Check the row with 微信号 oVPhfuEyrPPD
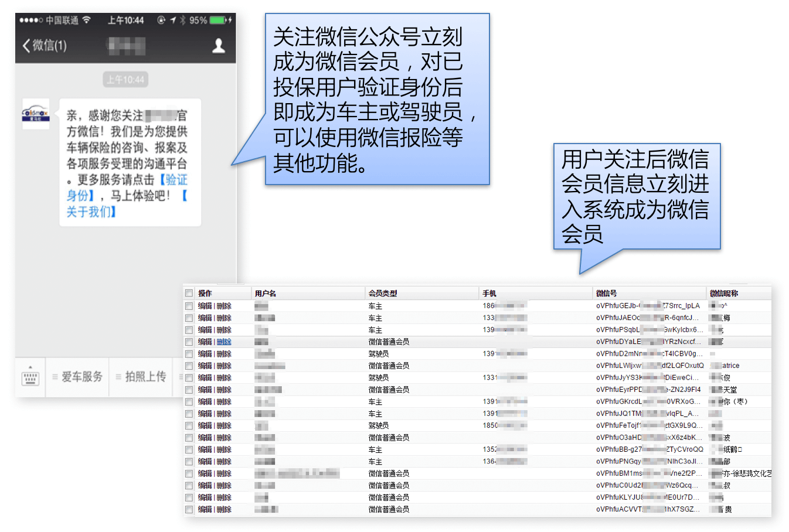Image resolution: width=789 pixels, height=532 pixels. tap(189, 390)
